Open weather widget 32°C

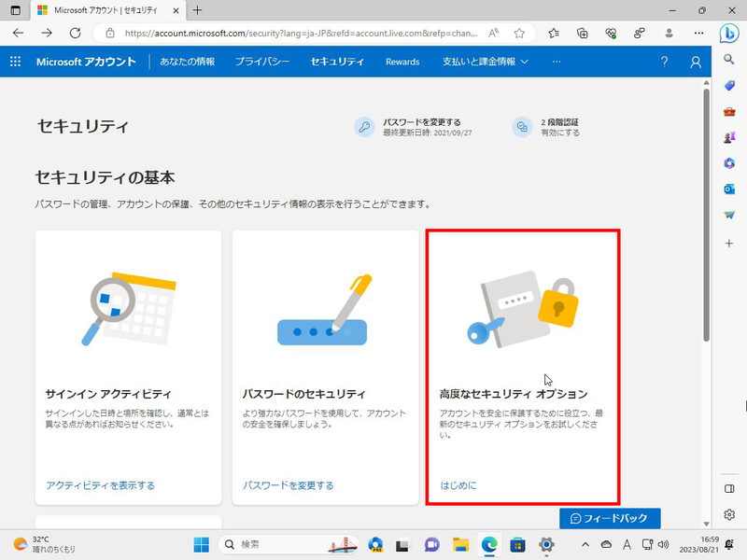pyautogui.click(x=44, y=544)
